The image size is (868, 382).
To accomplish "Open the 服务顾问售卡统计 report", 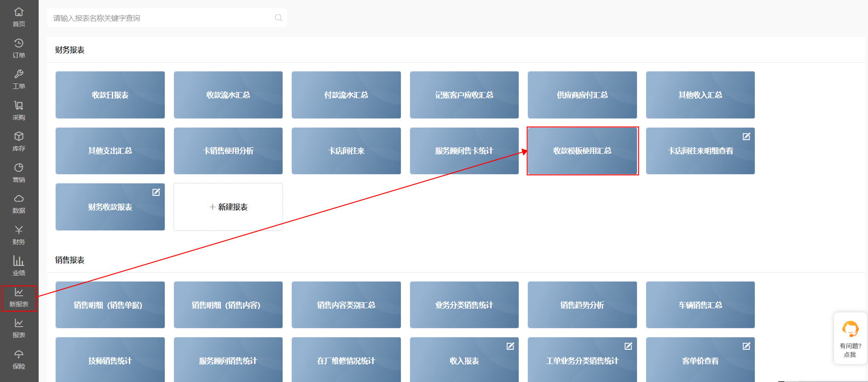I will pos(464,151).
